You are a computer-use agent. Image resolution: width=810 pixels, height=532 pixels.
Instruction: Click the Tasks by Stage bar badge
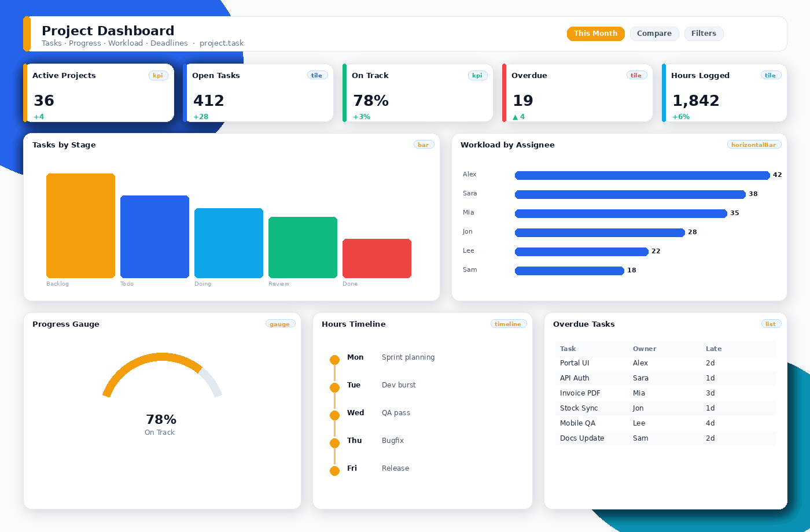coord(424,145)
